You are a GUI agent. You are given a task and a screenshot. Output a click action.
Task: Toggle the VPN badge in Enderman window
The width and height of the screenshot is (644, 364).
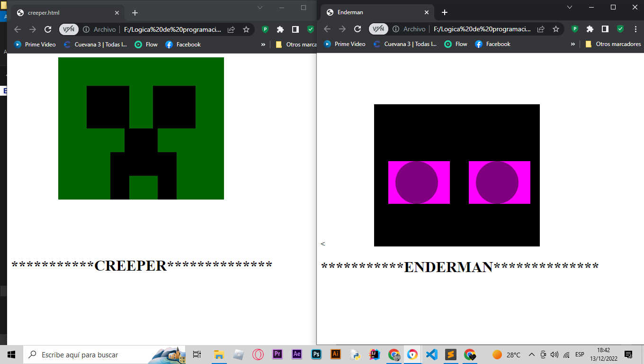pos(378,29)
